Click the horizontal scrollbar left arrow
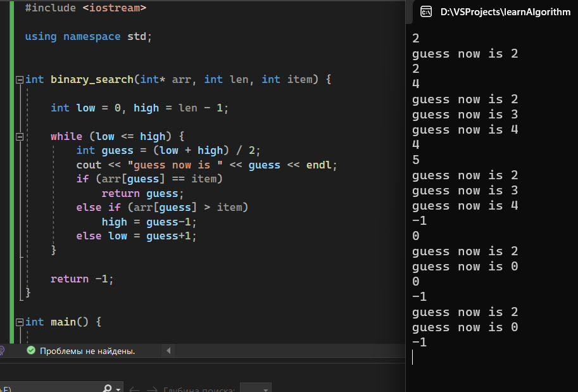This screenshot has width=578, height=392. (x=168, y=351)
